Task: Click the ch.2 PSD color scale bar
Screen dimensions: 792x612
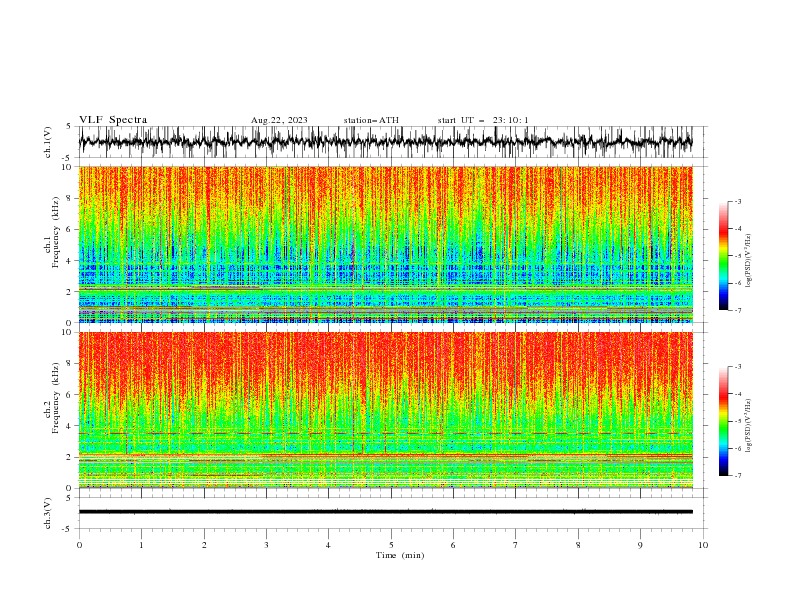Action: (x=723, y=421)
